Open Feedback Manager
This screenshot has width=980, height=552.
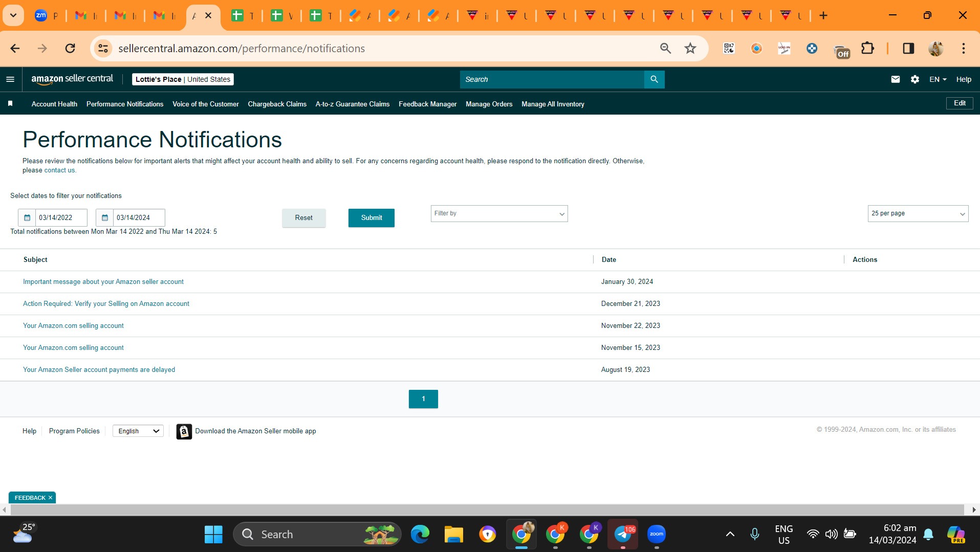click(x=428, y=104)
